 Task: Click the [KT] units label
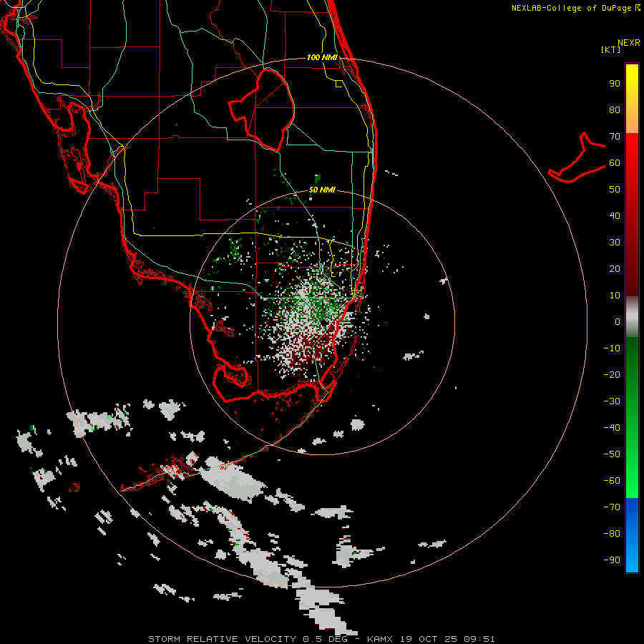pyautogui.click(x=611, y=49)
